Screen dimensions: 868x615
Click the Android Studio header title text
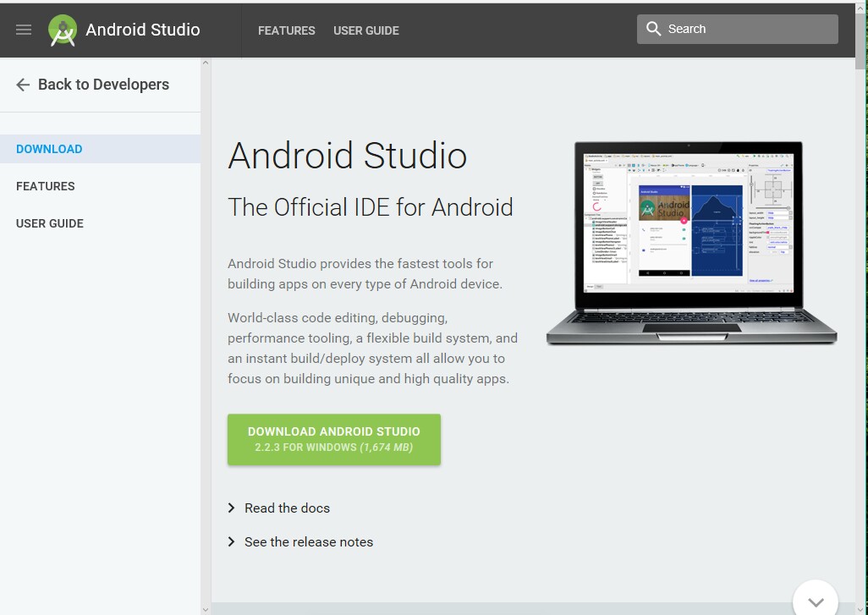point(143,30)
